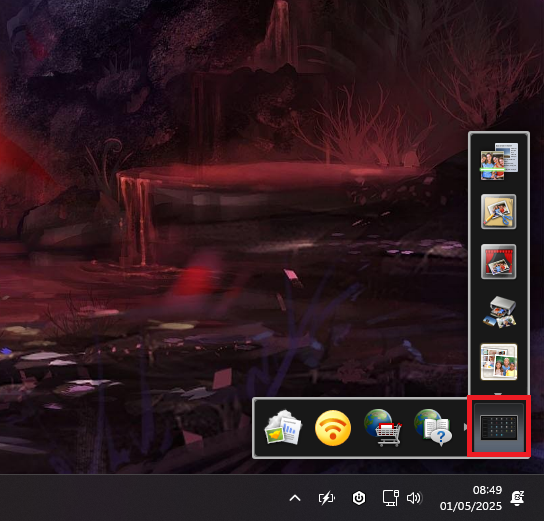The height and width of the screenshot is (521, 544).
Task: Open the volume speaker control
Action: pos(414,498)
